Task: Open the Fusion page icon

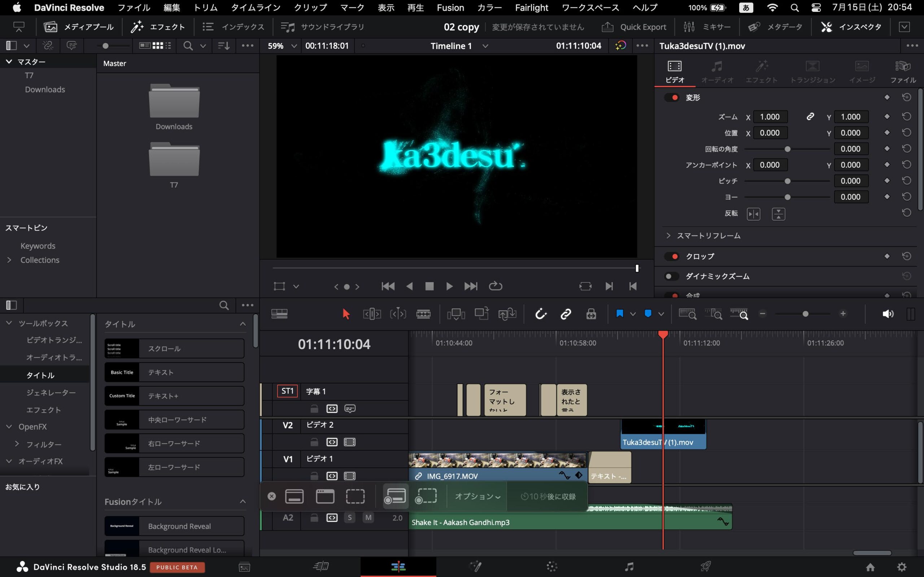Action: 476,566
